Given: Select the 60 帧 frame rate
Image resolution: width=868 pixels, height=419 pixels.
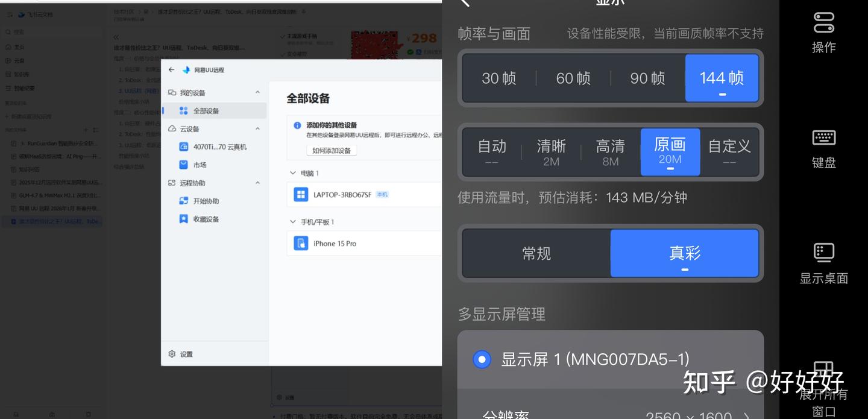Looking at the screenshot, I should (573, 78).
